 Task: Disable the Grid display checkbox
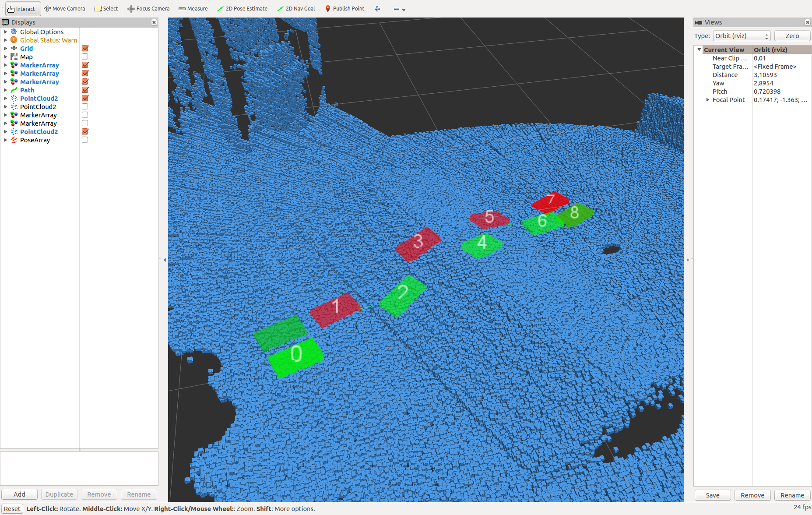(x=85, y=49)
